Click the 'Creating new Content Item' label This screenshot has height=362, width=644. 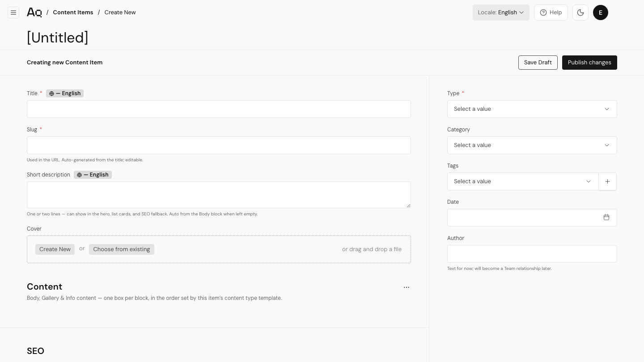[65, 63]
